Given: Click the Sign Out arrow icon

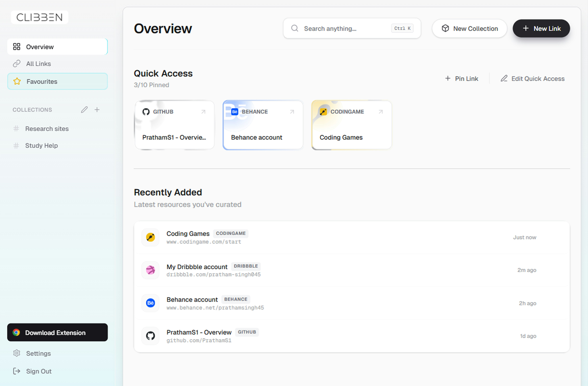Looking at the screenshot, I should point(16,371).
